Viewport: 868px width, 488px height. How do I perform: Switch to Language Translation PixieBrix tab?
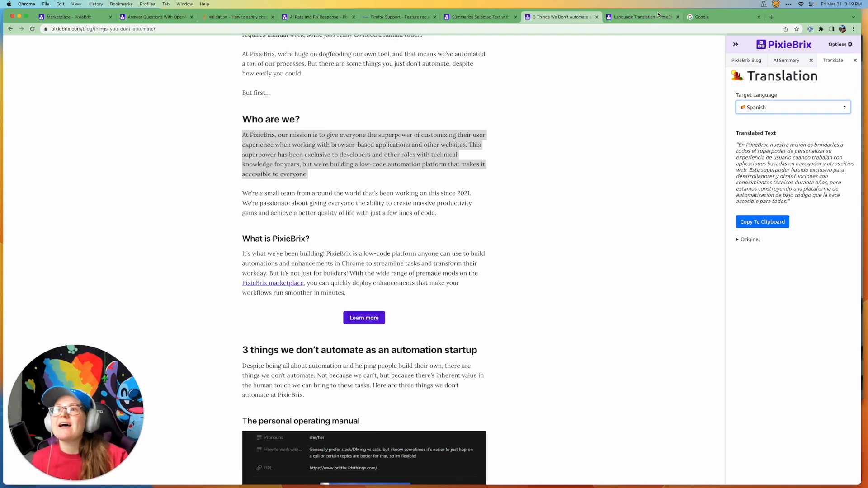[x=642, y=17]
